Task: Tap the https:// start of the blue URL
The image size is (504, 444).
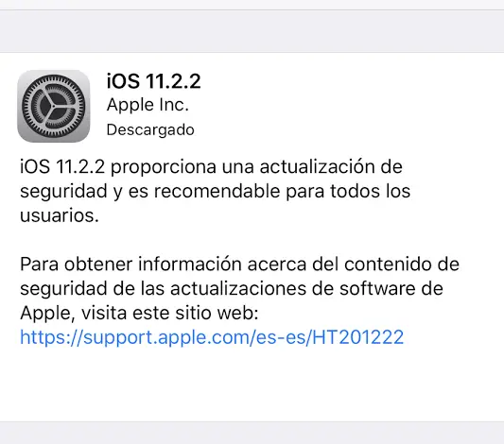Action: coord(51,337)
